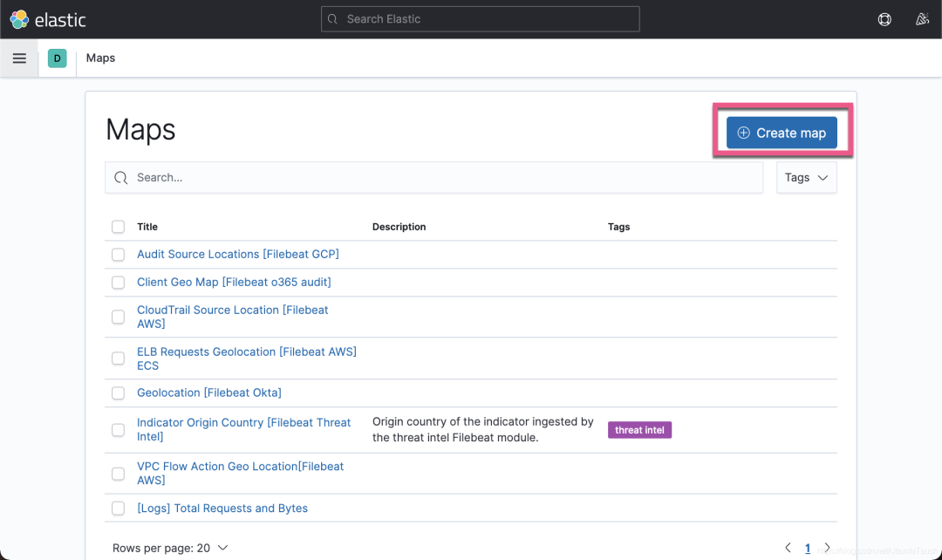Image resolution: width=942 pixels, height=560 pixels.
Task: Toggle the select-all checkbox in header
Action: pos(119,227)
